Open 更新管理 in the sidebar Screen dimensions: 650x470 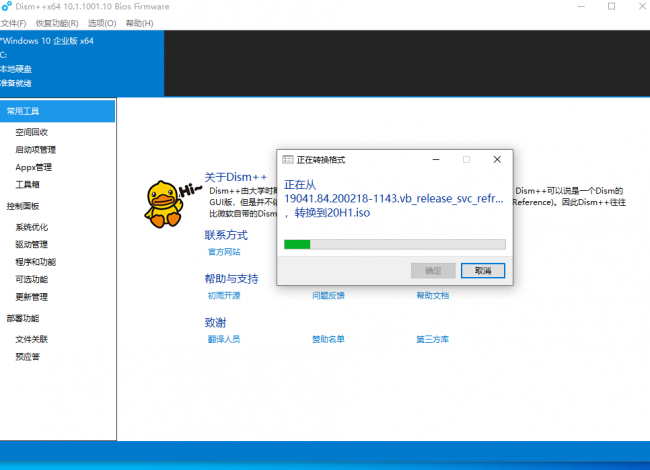click(x=32, y=297)
